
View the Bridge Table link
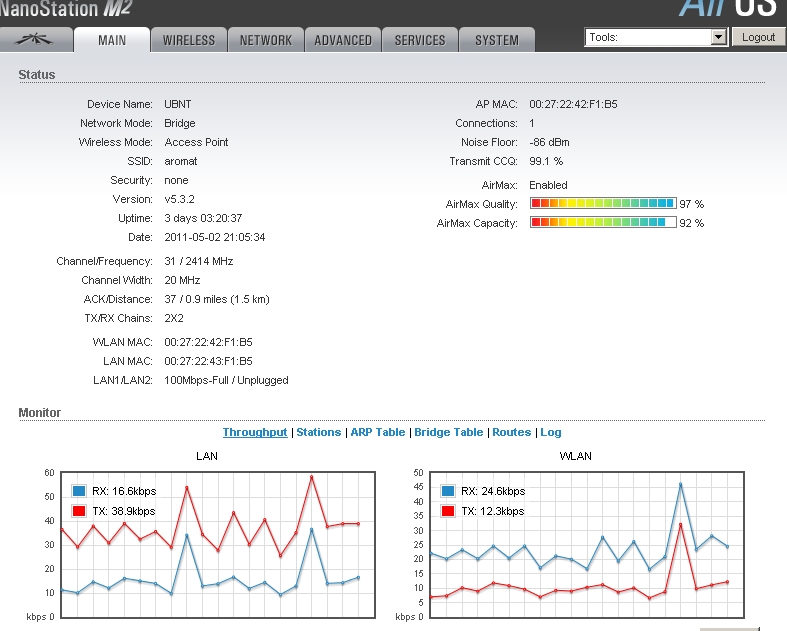click(448, 432)
